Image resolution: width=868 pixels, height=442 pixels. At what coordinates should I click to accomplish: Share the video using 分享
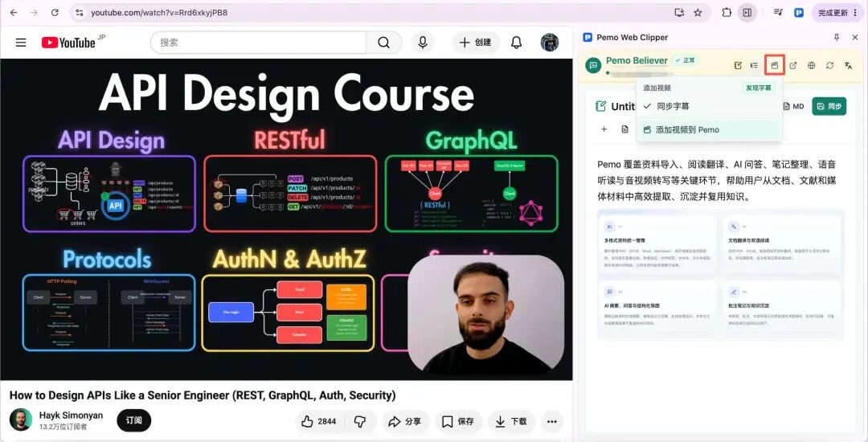[404, 422]
